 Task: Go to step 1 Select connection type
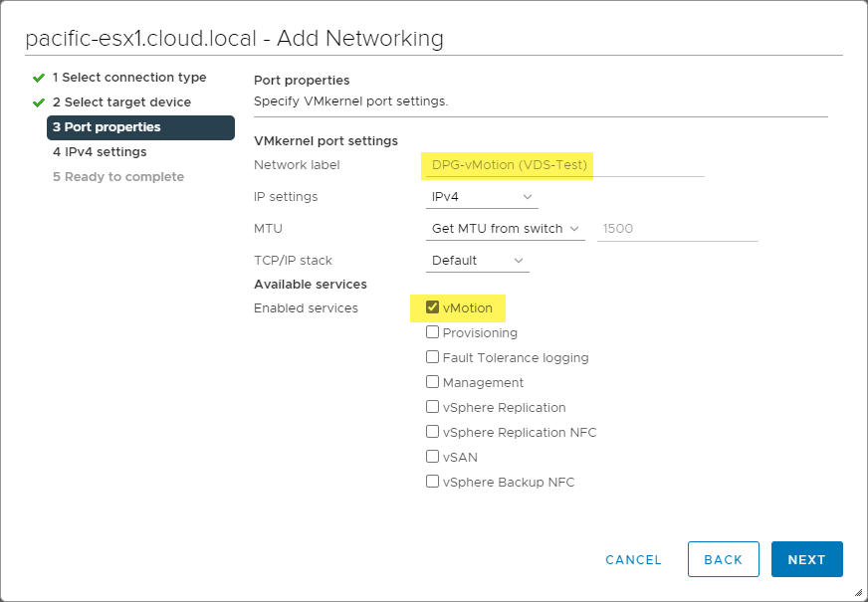pyautogui.click(x=129, y=78)
